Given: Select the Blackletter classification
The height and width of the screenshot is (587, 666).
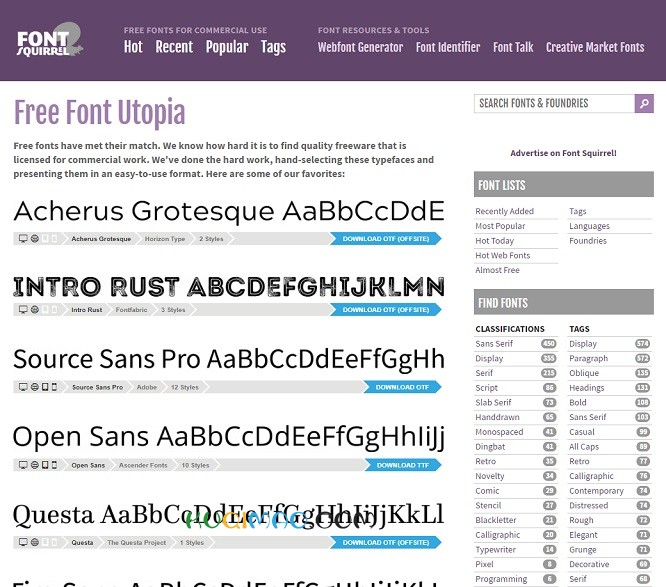Looking at the screenshot, I should pyautogui.click(x=496, y=520).
